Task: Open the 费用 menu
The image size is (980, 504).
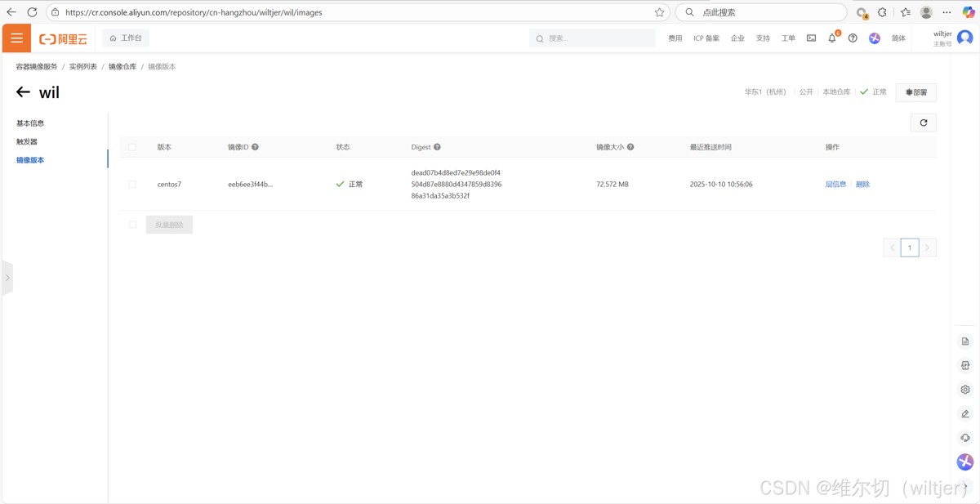Action: pyautogui.click(x=675, y=38)
